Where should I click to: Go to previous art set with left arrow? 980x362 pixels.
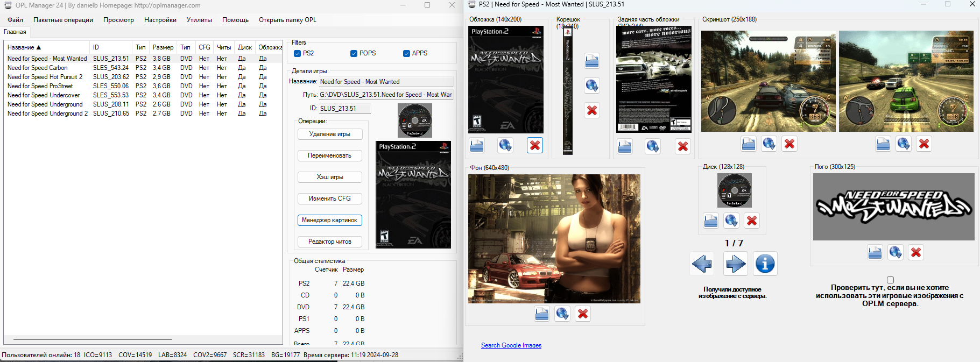[702, 264]
